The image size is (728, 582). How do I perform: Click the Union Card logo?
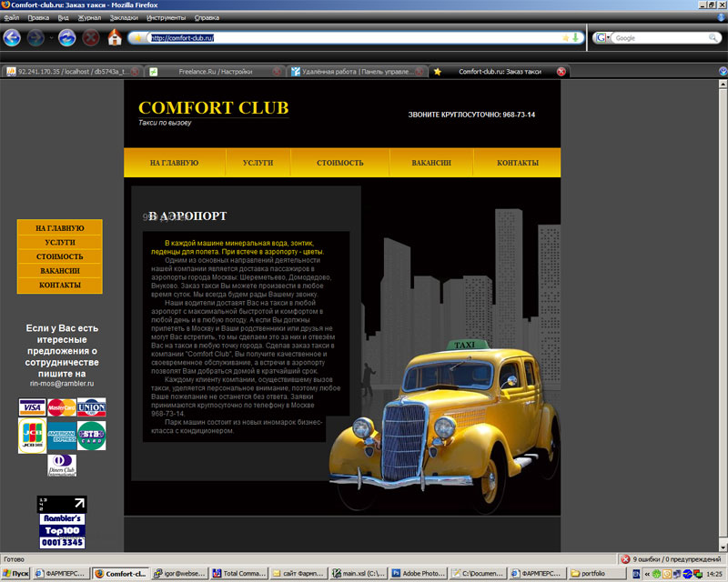92,407
